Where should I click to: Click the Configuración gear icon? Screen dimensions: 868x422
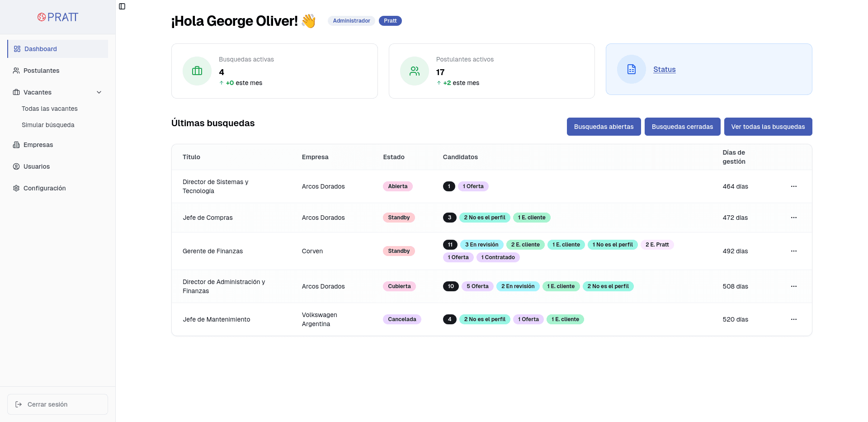coord(16,188)
